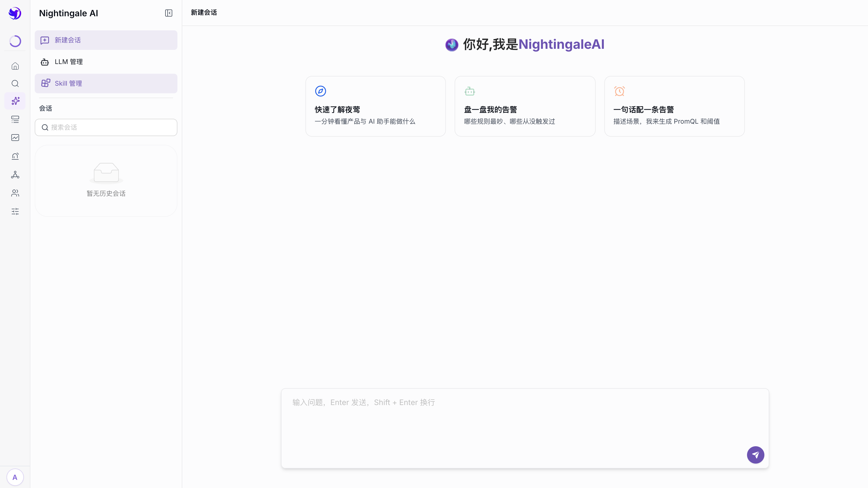Click the 暂无历史会话 empty state text
Viewport: 868px width, 488px height.
coord(106,193)
